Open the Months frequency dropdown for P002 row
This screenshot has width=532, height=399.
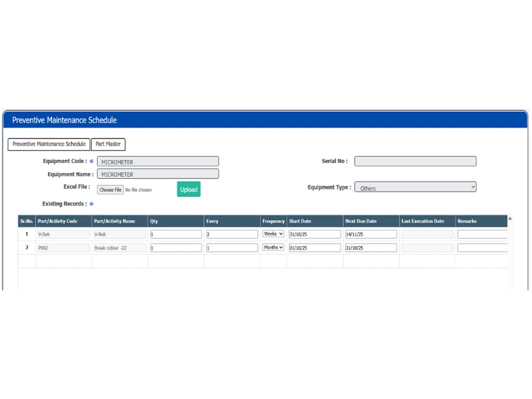point(273,247)
